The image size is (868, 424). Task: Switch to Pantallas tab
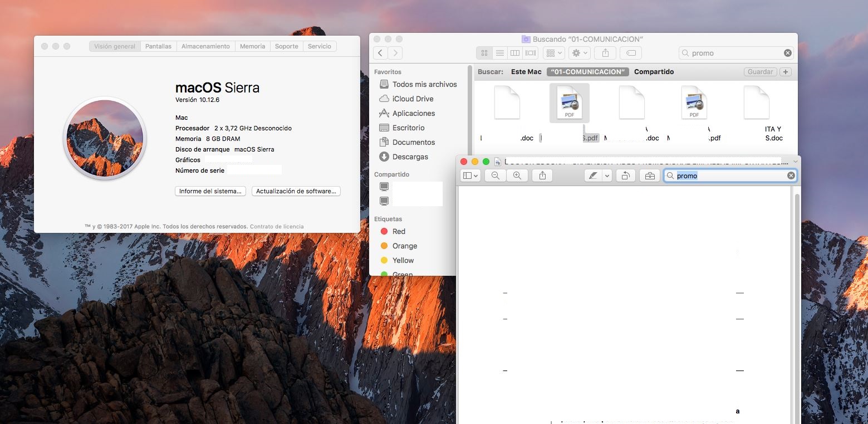pos(158,46)
